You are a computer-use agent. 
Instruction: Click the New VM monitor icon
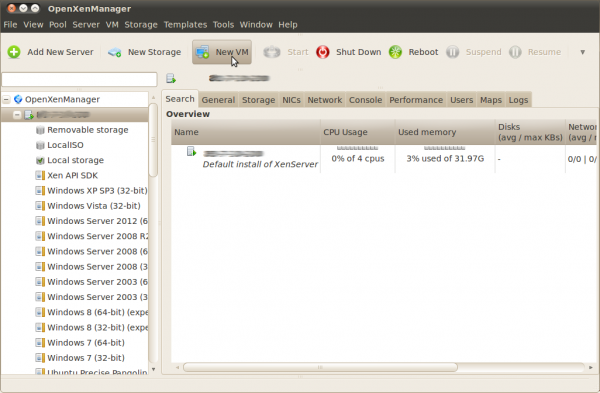(202, 52)
